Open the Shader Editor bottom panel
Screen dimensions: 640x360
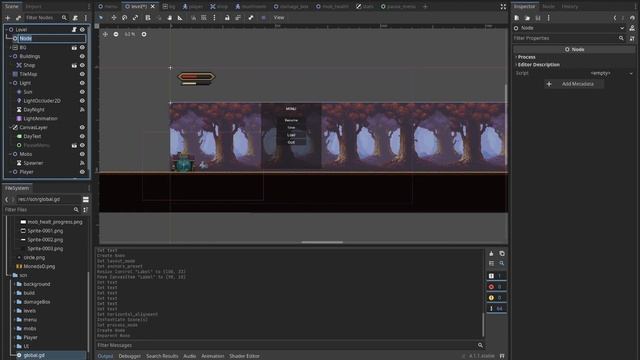pos(244,356)
